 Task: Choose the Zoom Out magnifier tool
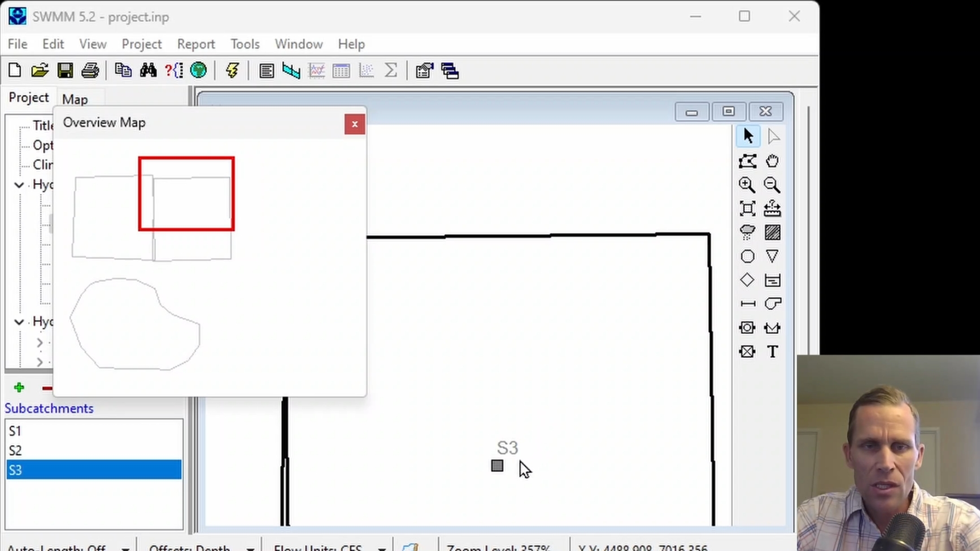coord(772,185)
